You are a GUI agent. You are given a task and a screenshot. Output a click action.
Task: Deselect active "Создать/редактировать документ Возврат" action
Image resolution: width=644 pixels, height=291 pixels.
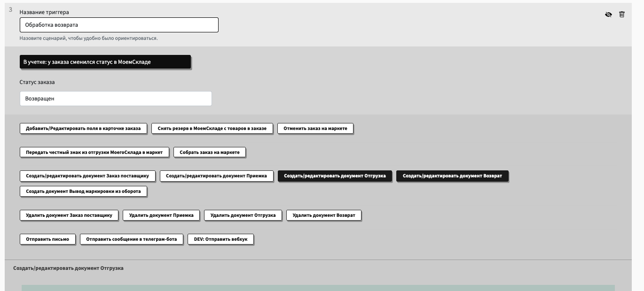(x=452, y=176)
